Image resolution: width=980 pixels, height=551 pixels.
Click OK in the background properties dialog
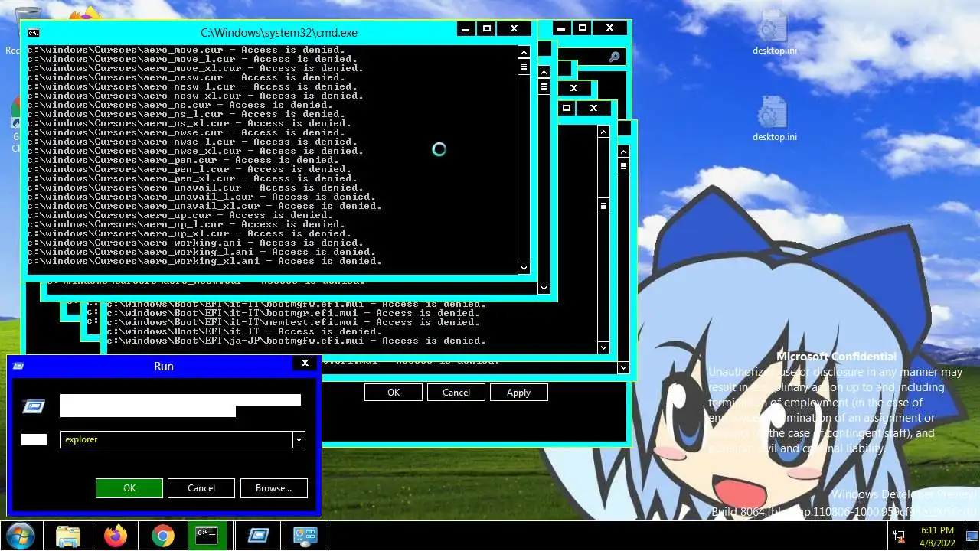click(394, 393)
